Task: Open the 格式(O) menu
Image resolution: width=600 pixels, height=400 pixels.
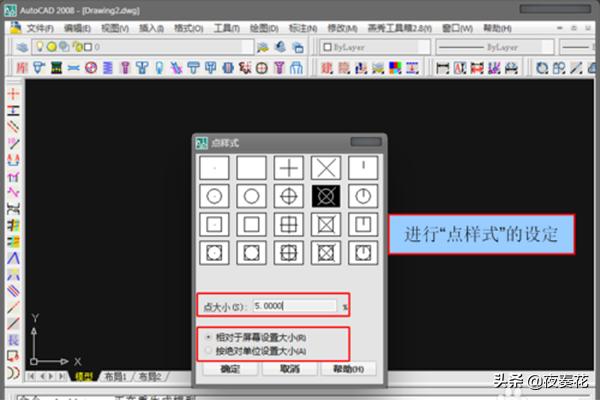Action: pos(189,28)
